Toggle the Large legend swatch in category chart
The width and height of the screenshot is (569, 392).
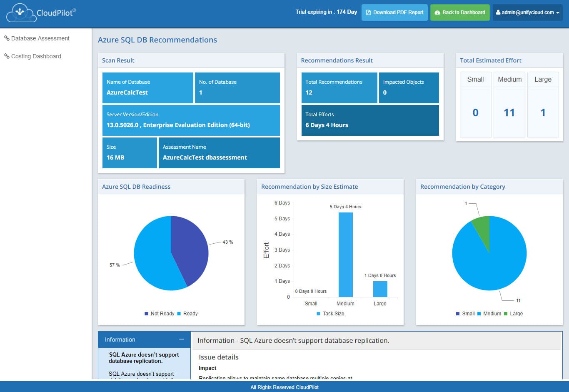pyautogui.click(x=506, y=314)
